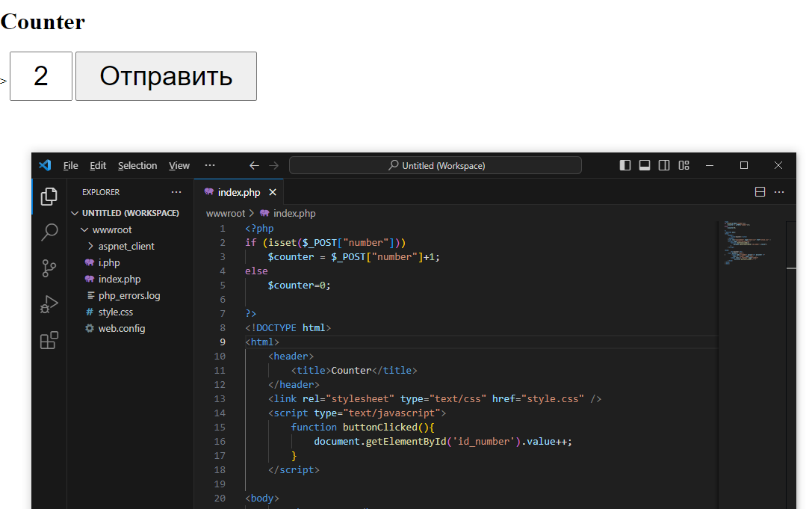
Task: Focus the Counter number field showing 2
Action: tap(41, 76)
